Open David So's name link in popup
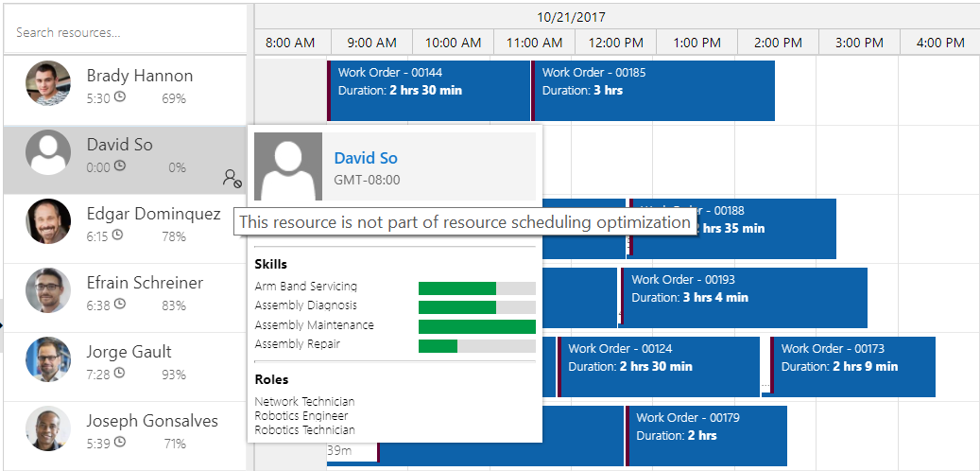This screenshot has width=980, height=471. [366, 158]
